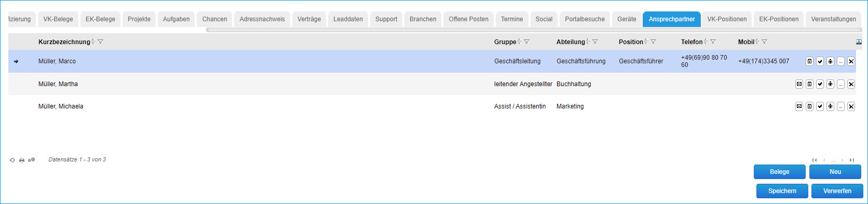Image resolution: width=868 pixels, height=204 pixels.
Task: Click the checkmark icon for Müller, Martha
Action: pyautogui.click(x=820, y=84)
